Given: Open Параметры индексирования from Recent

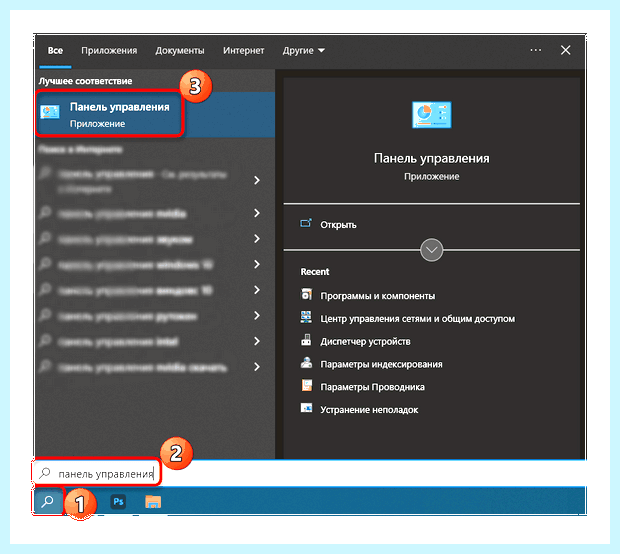Looking at the screenshot, I should (381, 364).
